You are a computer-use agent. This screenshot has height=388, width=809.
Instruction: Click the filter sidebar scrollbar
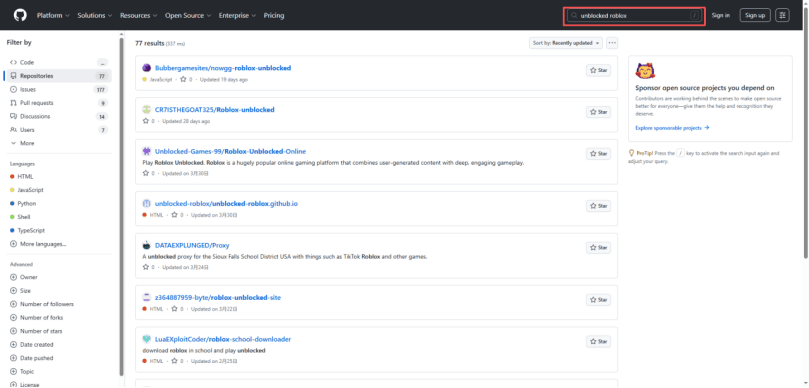pyautogui.click(x=122, y=206)
